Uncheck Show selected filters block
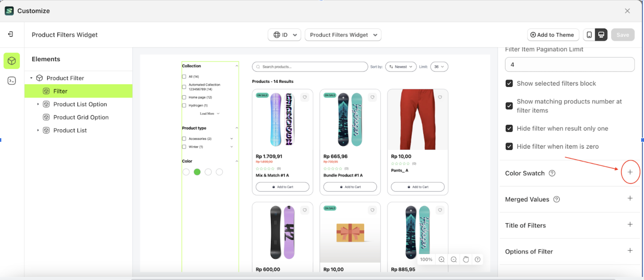644x280 pixels. 509,83
